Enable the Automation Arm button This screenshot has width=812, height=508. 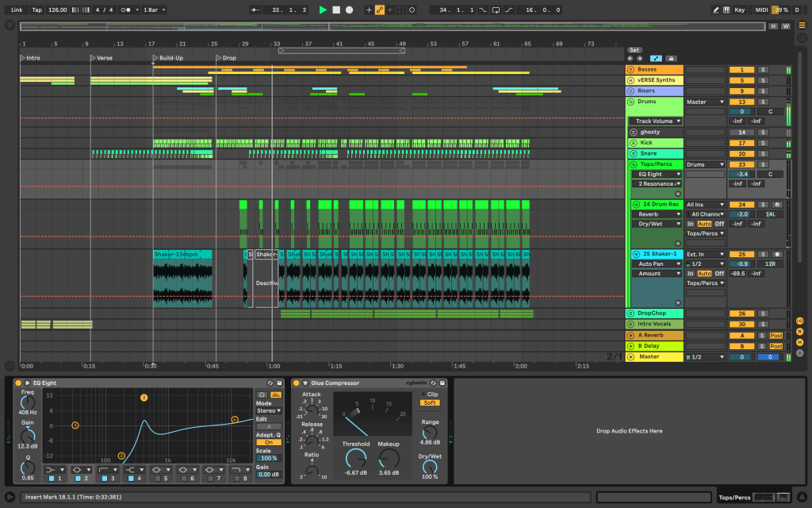tap(380, 10)
